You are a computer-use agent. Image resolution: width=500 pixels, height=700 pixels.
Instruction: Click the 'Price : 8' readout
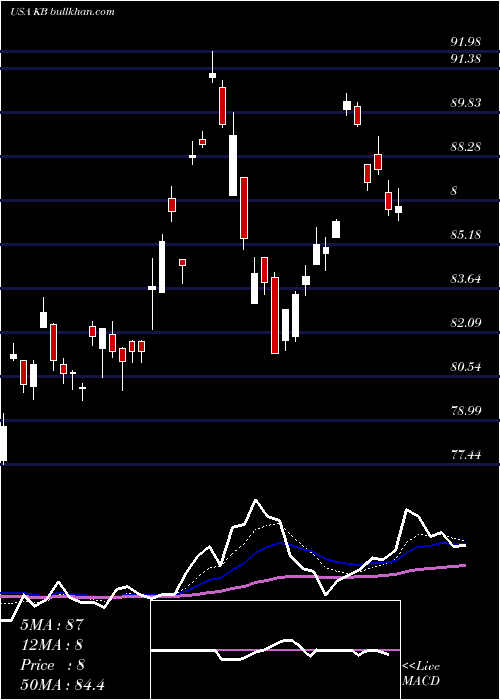point(52,665)
